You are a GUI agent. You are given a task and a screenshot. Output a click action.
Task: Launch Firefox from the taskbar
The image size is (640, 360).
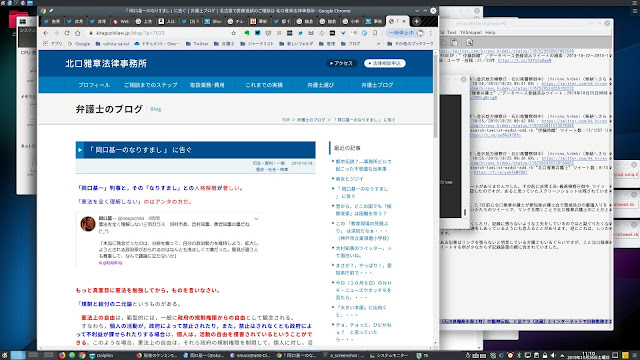point(62,356)
